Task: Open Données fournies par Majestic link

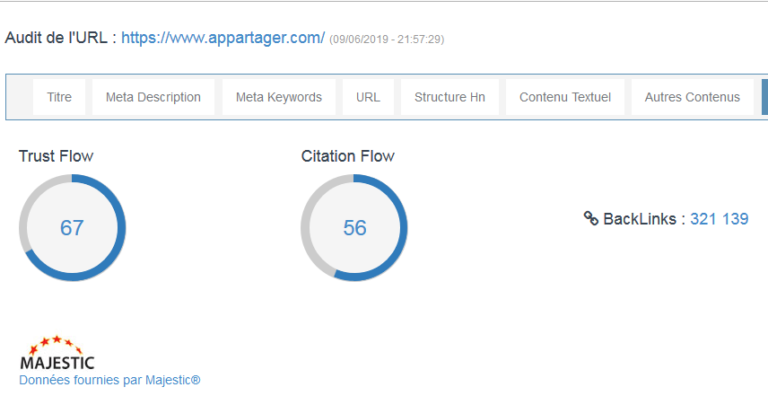Action: click(110, 380)
